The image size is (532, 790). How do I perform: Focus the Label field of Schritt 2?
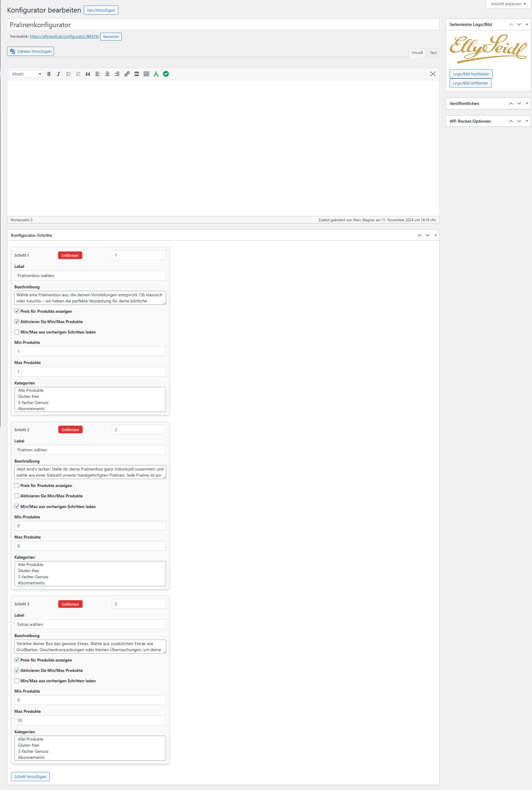90,450
